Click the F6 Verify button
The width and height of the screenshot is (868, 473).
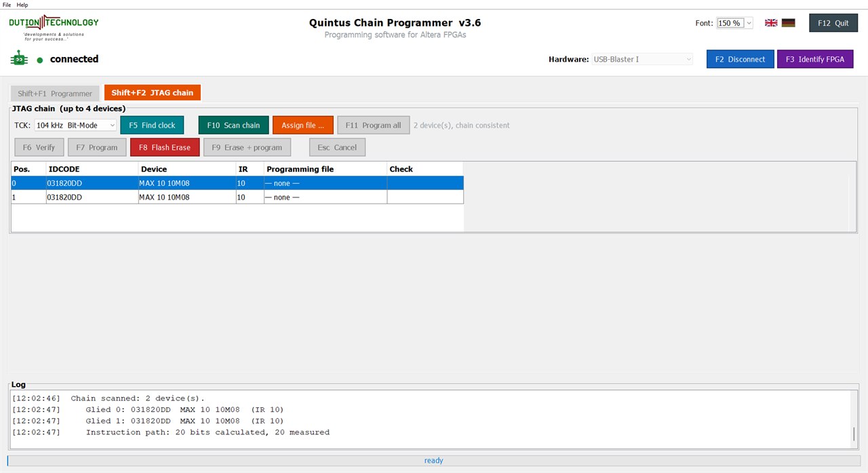[39, 147]
